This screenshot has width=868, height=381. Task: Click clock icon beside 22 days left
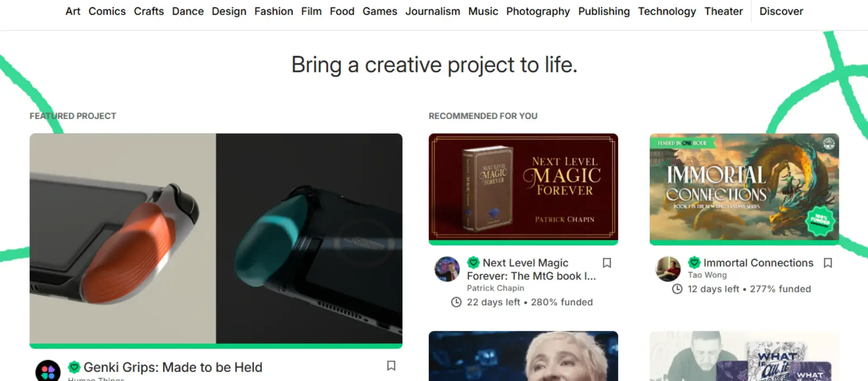(x=456, y=302)
